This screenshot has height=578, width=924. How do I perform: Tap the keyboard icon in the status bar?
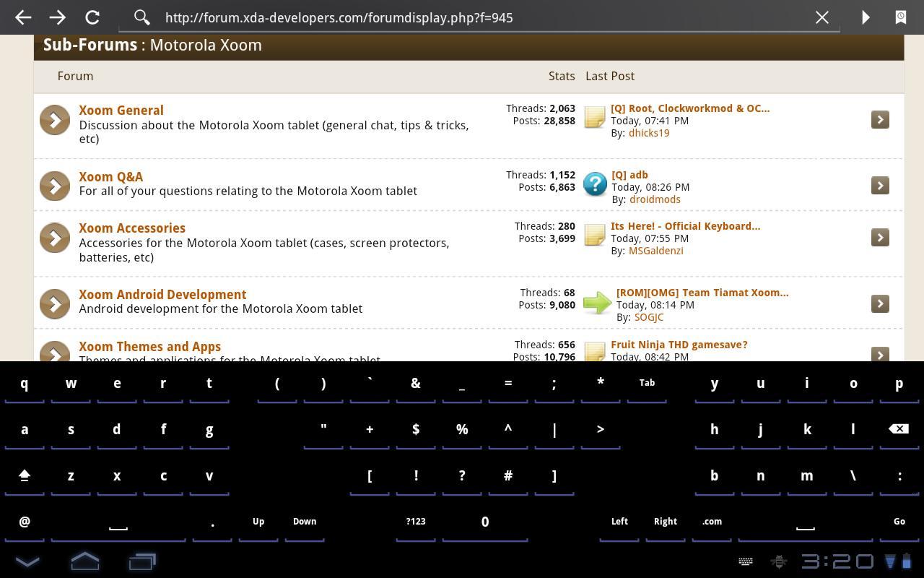tap(745, 561)
